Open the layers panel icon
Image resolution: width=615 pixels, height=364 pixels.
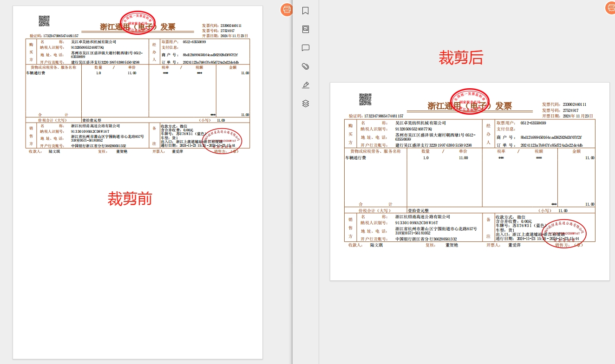306,104
